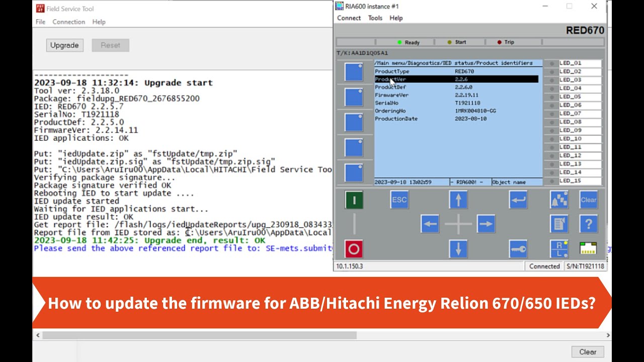Click the menu document key on keypad
This screenshot has width=644, height=362.
(559, 224)
